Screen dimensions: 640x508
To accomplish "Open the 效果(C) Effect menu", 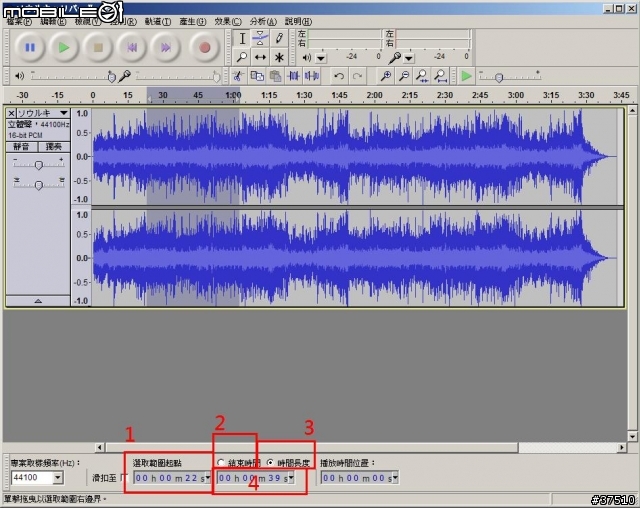I will (x=228, y=22).
